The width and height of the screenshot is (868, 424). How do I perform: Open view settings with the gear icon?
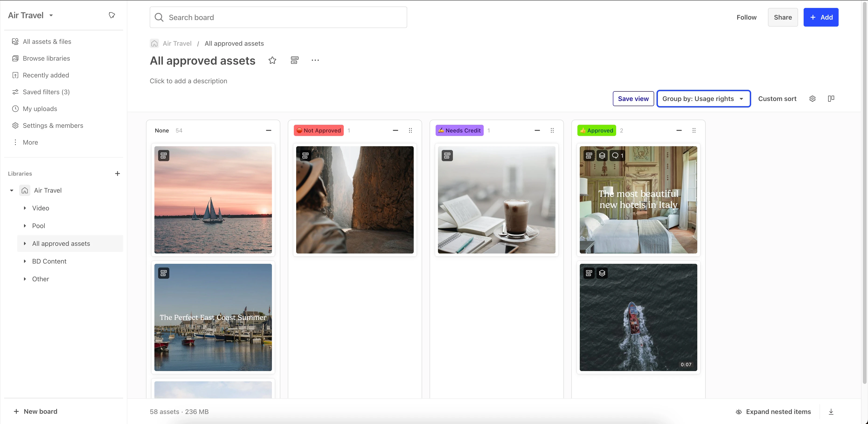[812, 98]
